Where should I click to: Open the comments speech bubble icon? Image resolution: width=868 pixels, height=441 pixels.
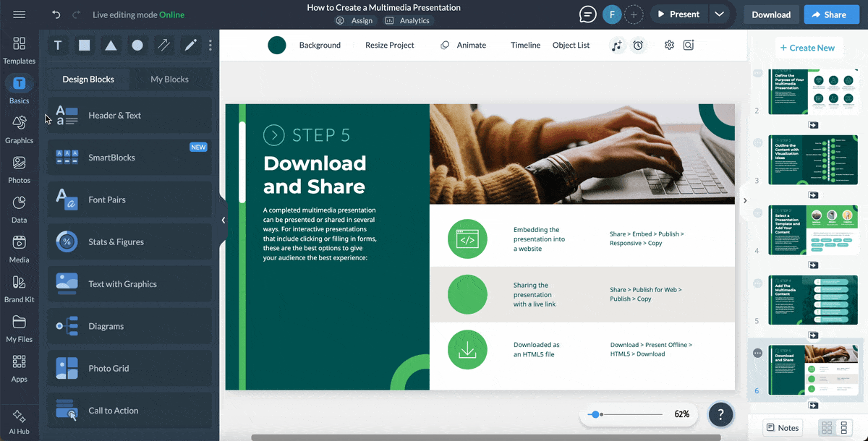[x=588, y=14]
